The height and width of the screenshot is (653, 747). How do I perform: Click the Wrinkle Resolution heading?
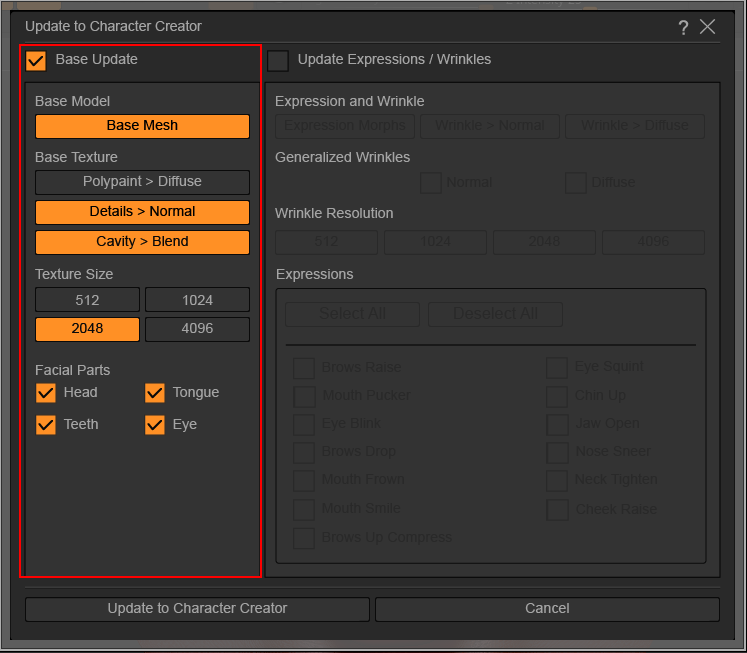[334, 213]
